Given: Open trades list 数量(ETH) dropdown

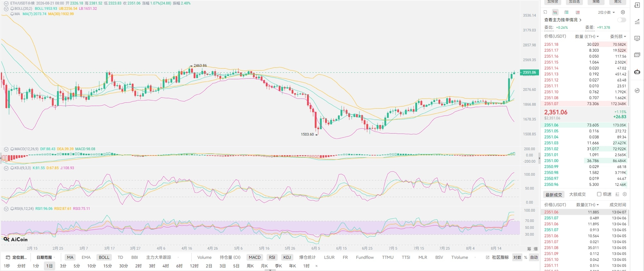Looking at the screenshot, I should (587, 205).
